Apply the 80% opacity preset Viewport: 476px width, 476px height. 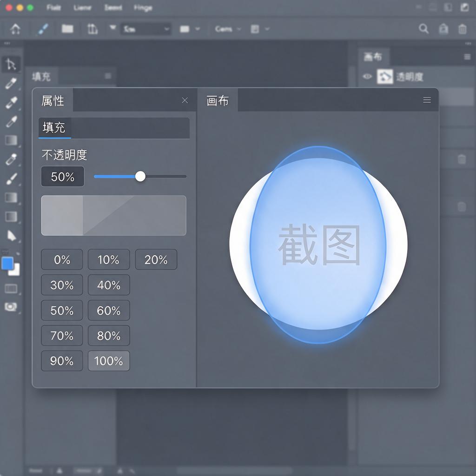pos(109,336)
